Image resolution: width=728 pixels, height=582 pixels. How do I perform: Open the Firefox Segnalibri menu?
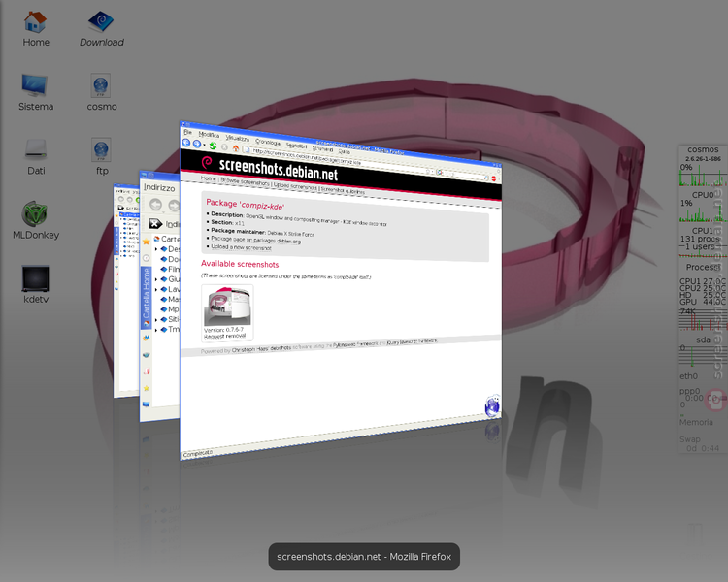click(296, 145)
